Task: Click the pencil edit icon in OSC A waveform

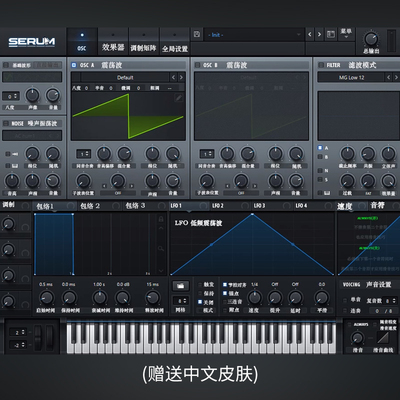Action: [179, 97]
